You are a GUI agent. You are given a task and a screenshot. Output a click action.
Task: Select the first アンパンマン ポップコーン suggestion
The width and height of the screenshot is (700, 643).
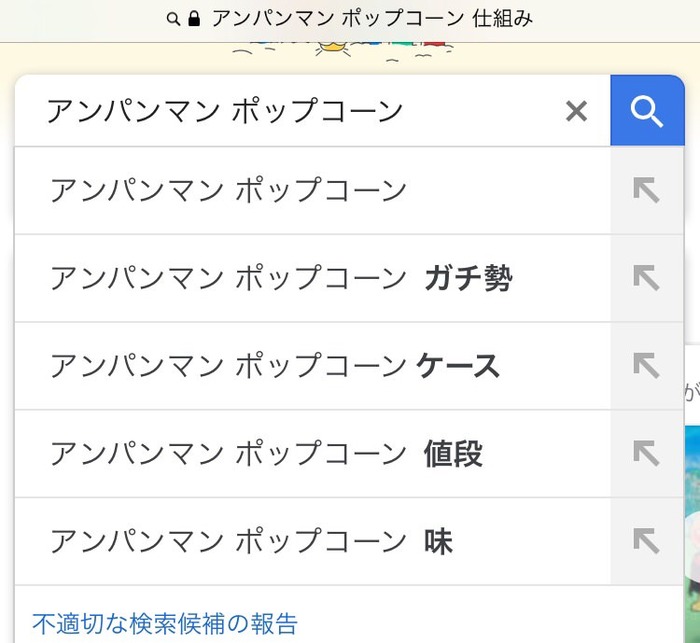[312, 190]
